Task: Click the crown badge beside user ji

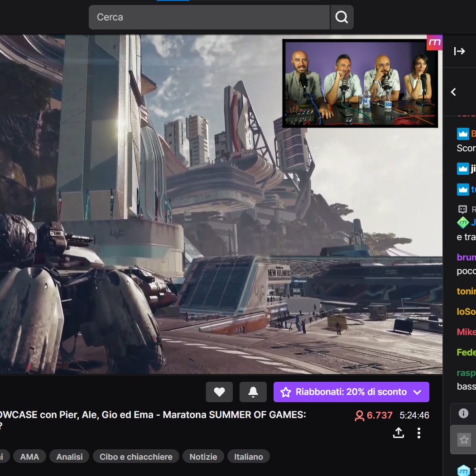Action: (x=463, y=168)
